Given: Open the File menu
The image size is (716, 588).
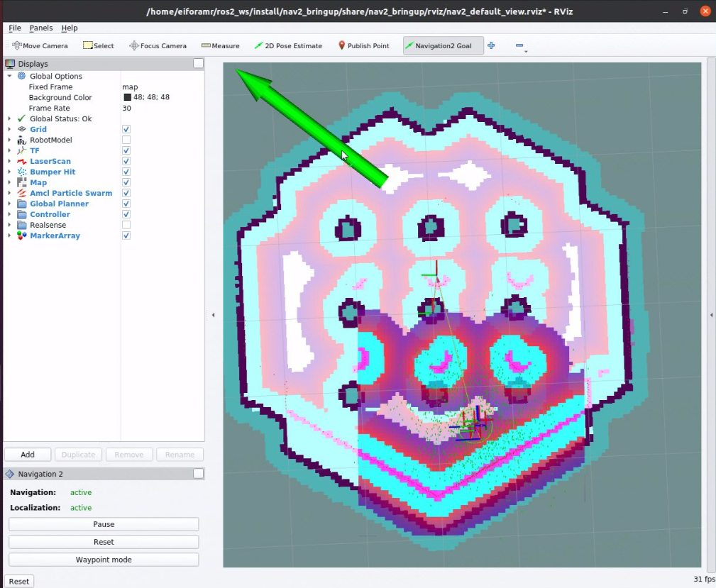Looking at the screenshot, I should (x=15, y=28).
